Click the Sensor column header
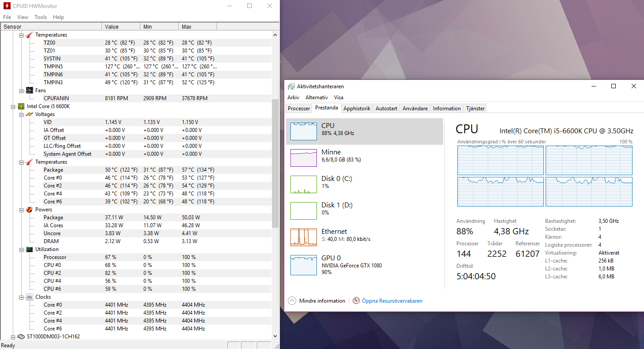This screenshot has height=349, width=644. point(51,27)
